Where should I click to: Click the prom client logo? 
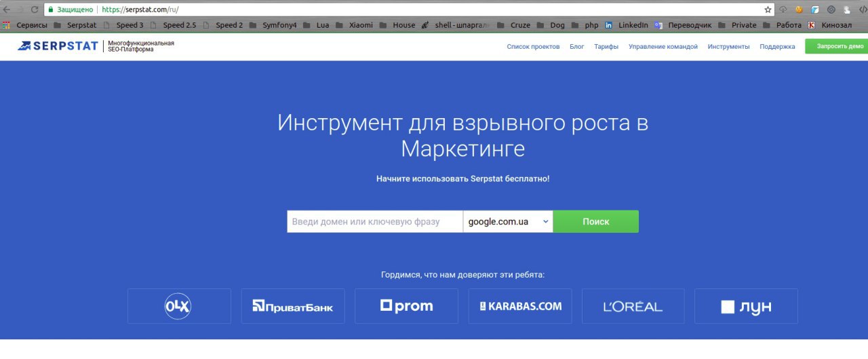pyautogui.click(x=406, y=306)
